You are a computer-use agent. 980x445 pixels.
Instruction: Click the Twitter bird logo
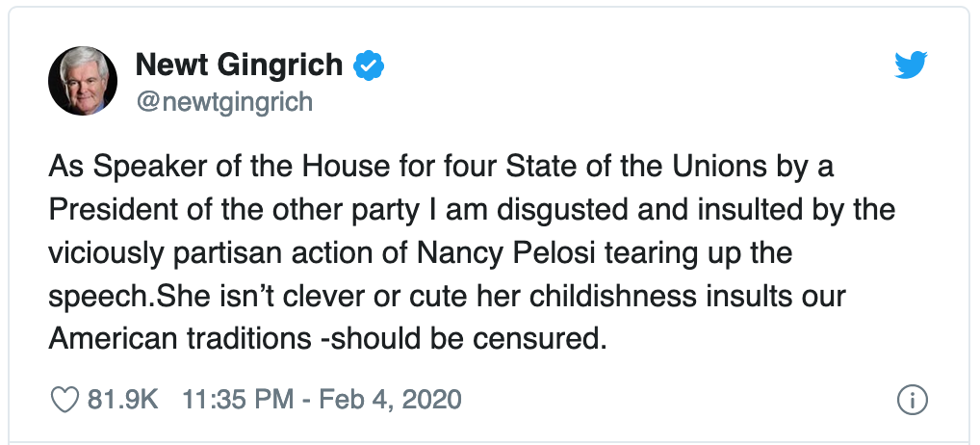[x=911, y=65]
